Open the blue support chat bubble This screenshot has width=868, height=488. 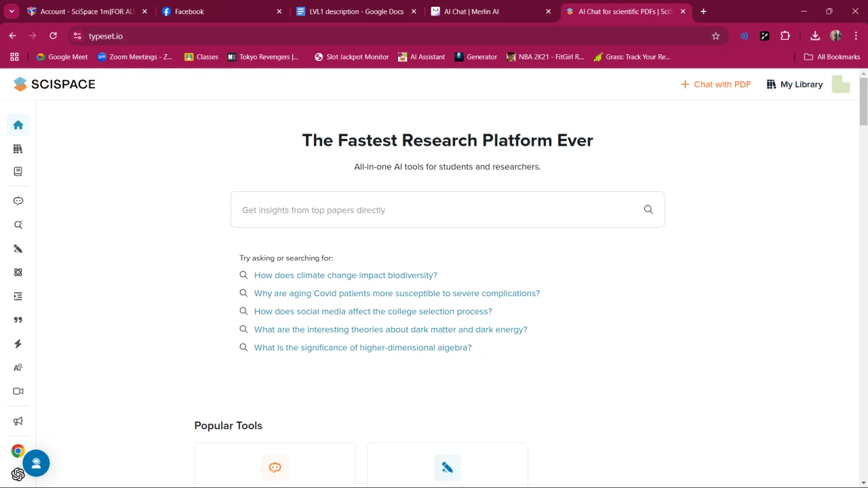click(x=36, y=464)
